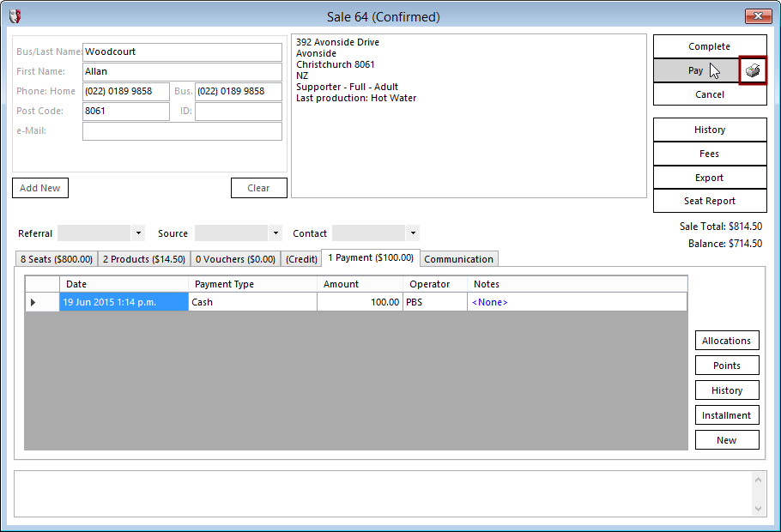Click the notes text area at bottom
781x532 pixels.
[x=383, y=493]
